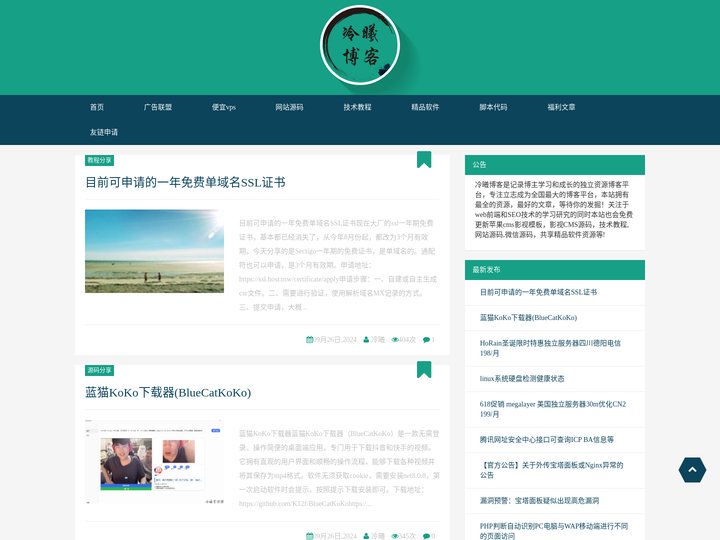Click the 蓝猫KoKo下载器 screenshot thumbnail
720x540 pixels.
(x=154, y=461)
